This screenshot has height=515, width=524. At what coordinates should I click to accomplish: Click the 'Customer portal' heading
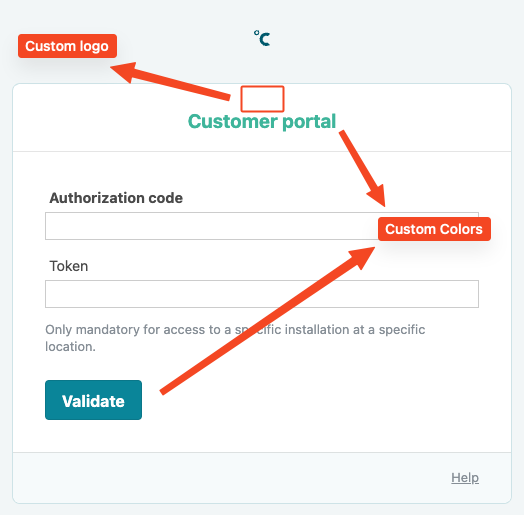click(262, 121)
